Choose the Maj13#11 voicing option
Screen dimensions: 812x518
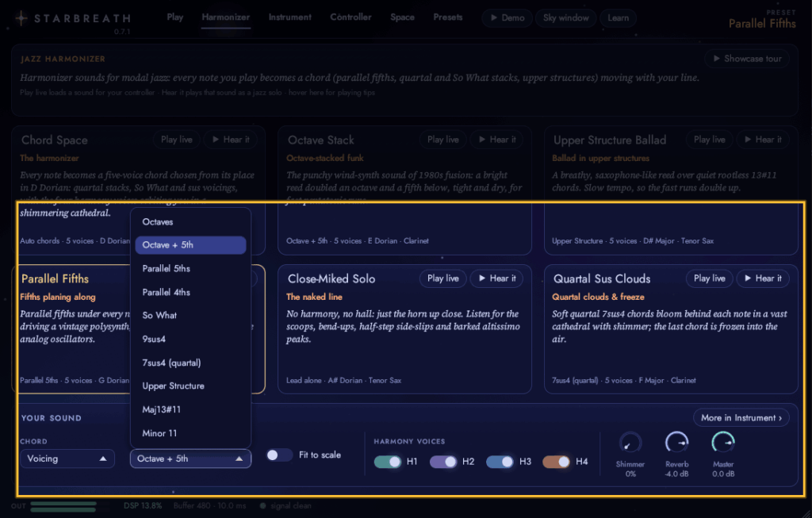(x=190, y=410)
